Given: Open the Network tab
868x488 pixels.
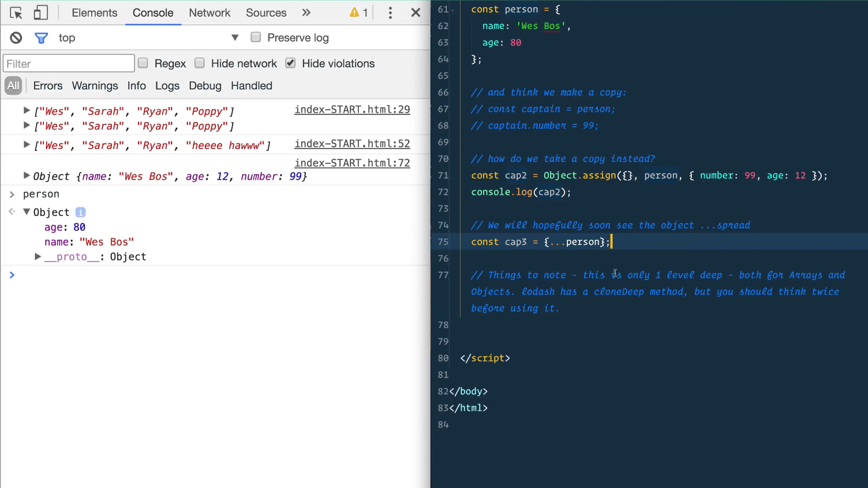Looking at the screenshot, I should click(209, 13).
